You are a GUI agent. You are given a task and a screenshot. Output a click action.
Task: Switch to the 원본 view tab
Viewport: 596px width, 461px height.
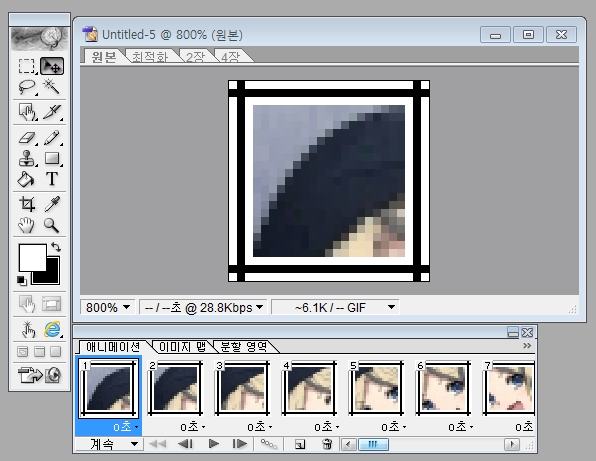pyautogui.click(x=103, y=57)
